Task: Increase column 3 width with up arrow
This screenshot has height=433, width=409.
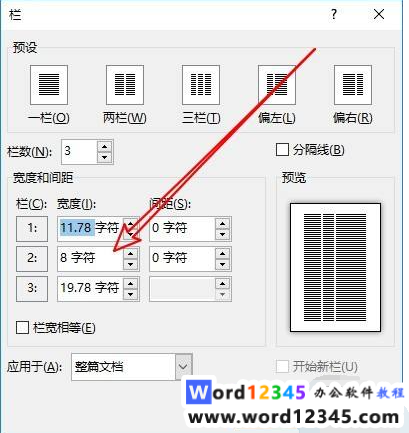Action: pyautogui.click(x=131, y=283)
